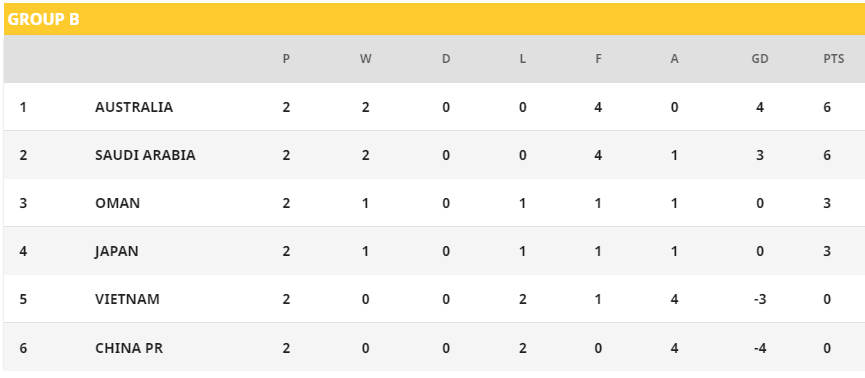Click the P column header

(286, 58)
